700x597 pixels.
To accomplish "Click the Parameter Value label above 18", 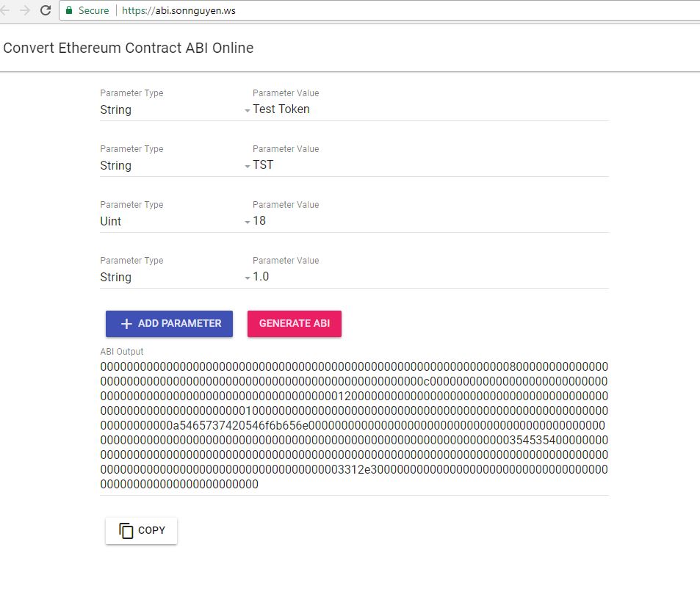I will (286, 205).
